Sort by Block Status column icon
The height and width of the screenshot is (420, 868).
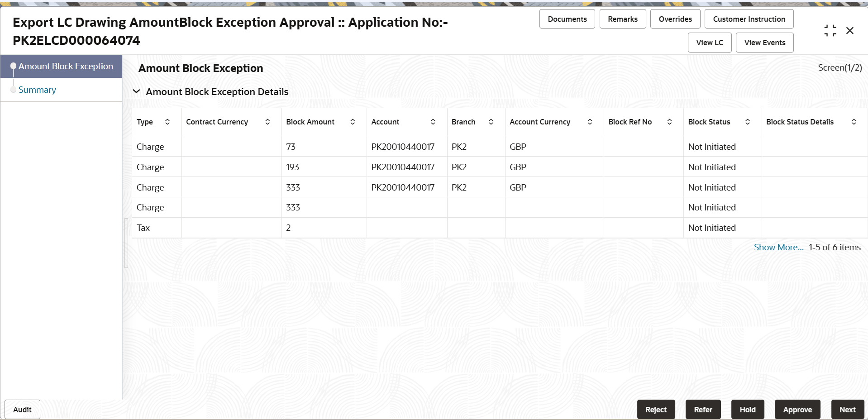748,122
